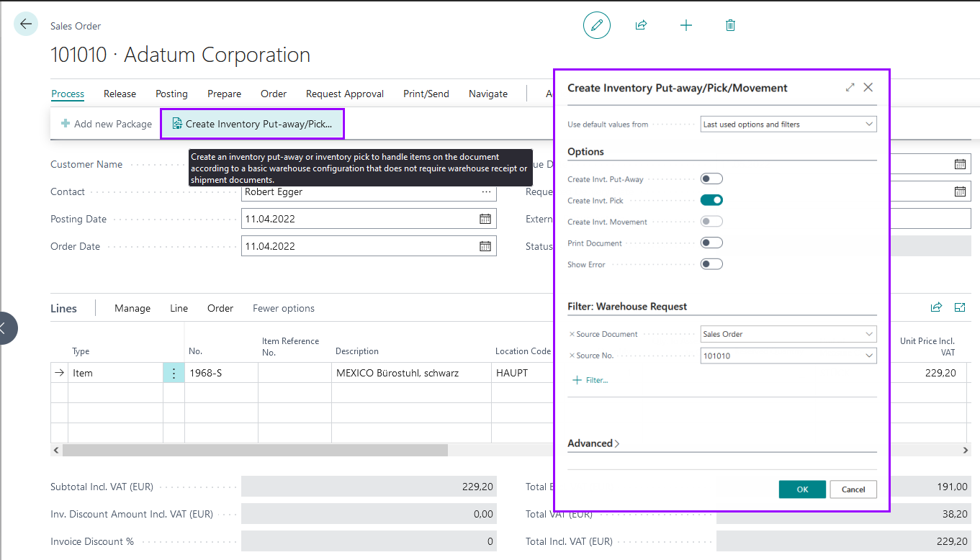
Task: Open the Posting Date calendar picker
Action: click(485, 219)
